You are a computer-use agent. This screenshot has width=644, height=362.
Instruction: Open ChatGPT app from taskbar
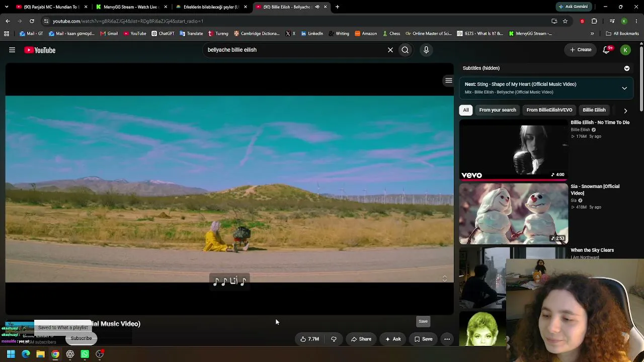[70, 354]
